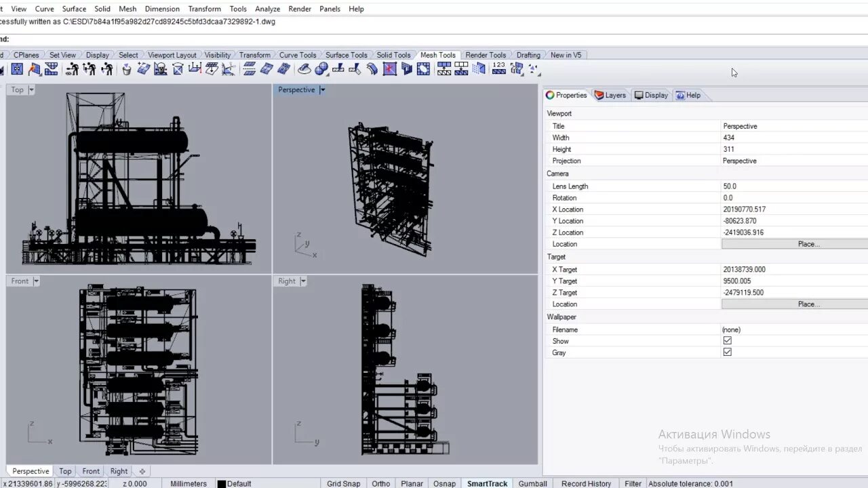
Task: Enable Ortho mode in status bar
Action: [x=381, y=483]
